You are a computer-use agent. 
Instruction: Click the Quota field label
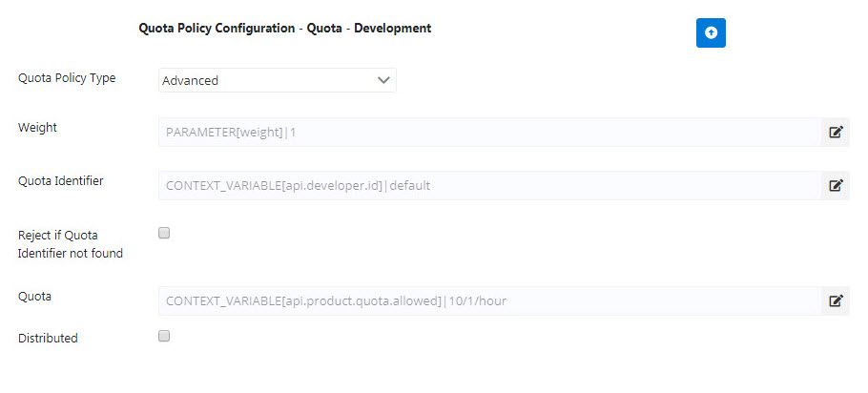35,296
